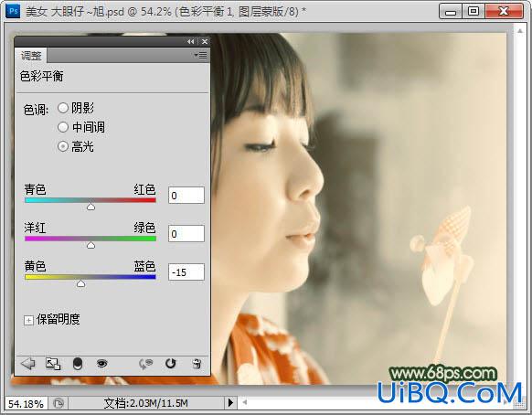
Task: Click the cyan-red value field showing 0
Action: [x=186, y=195]
